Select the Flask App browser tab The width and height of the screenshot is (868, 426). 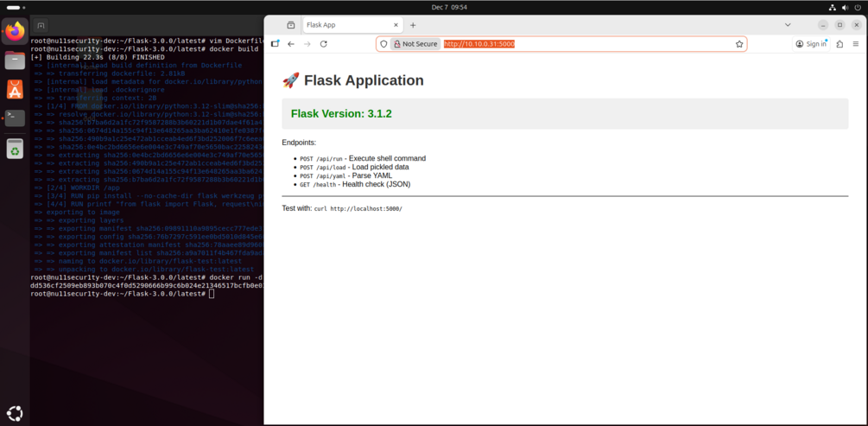(352, 25)
